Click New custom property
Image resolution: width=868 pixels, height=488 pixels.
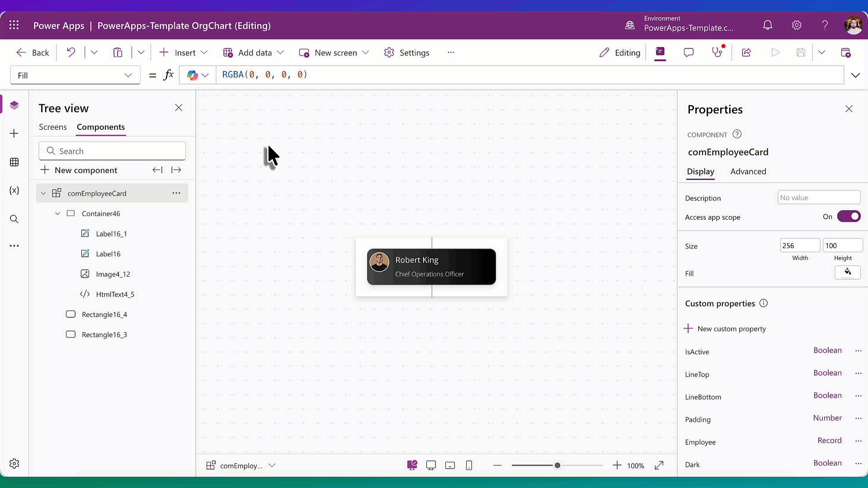[x=725, y=328]
